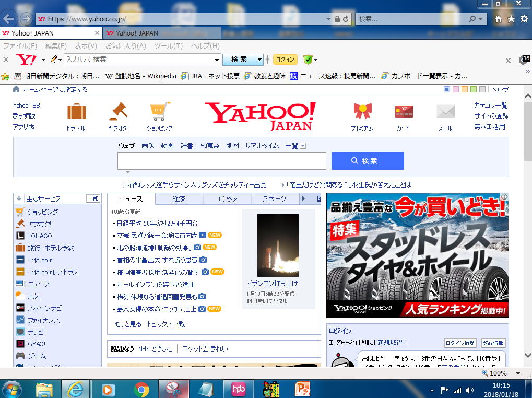Open the Travel briefcase icon
Screen dimensions: 532x398
click(76, 111)
